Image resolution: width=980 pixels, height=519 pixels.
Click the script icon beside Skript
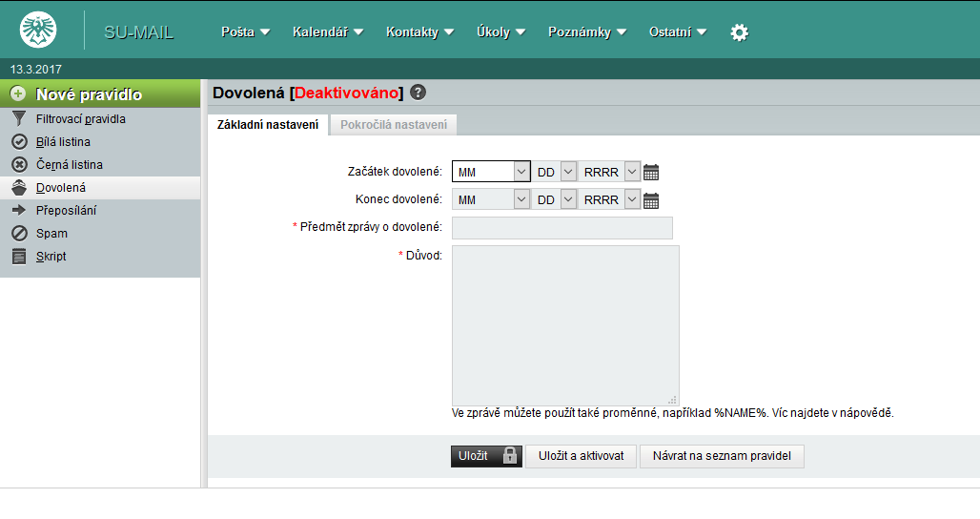(x=19, y=257)
